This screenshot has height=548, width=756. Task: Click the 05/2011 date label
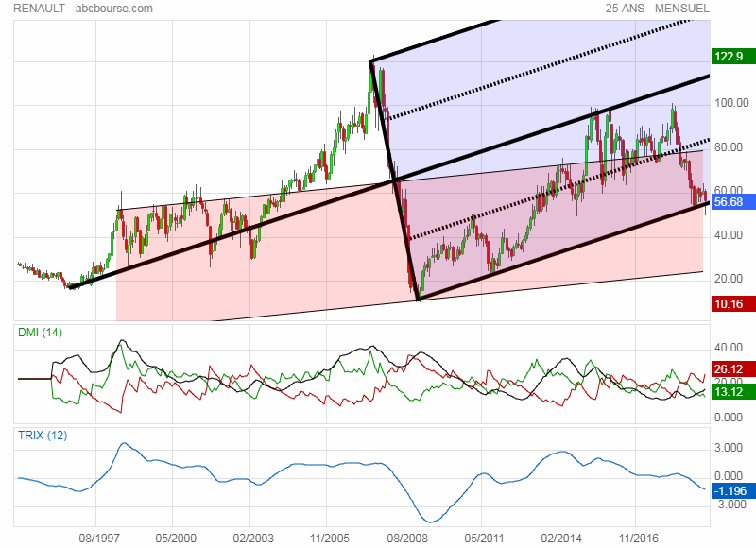pos(484,538)
